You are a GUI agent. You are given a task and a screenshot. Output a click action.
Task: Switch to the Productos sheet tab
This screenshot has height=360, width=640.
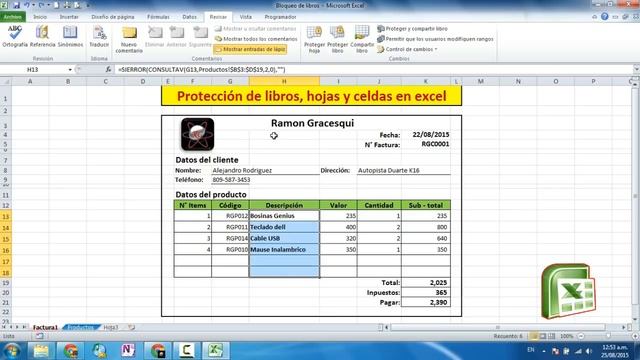(x=81, y=327)
